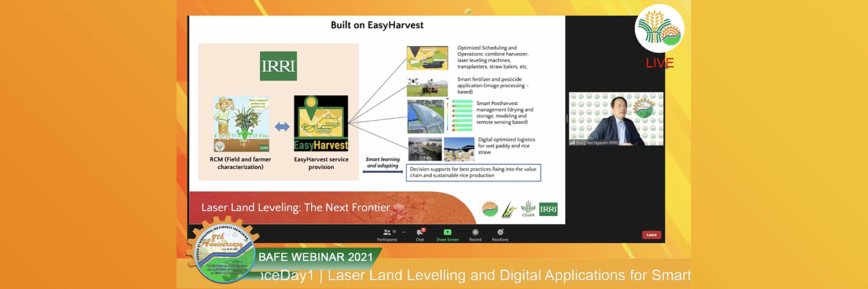Screen dimensions: 868x289
Task: Click "EasyHarvest service provision" caption
Action: 321,163
